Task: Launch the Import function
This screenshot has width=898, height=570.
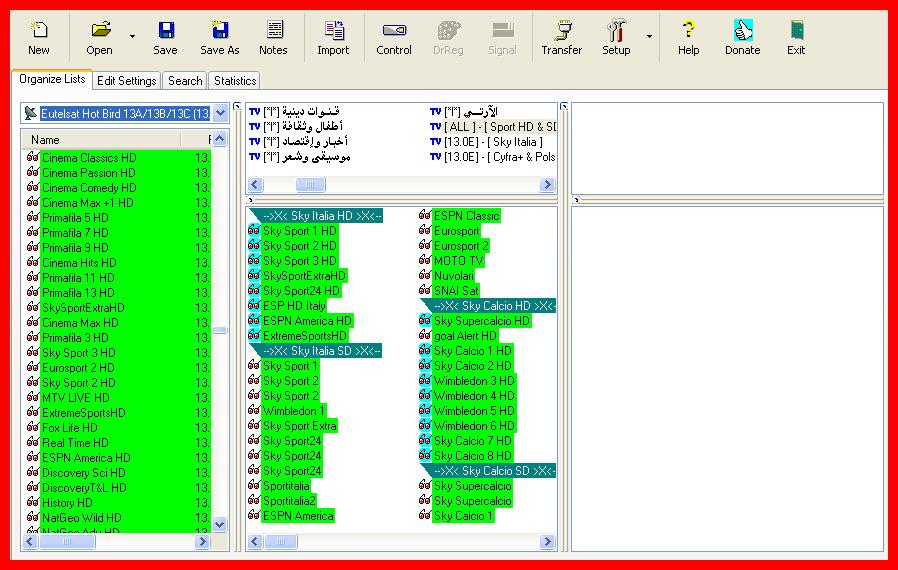Action: (x=333, y=38)
